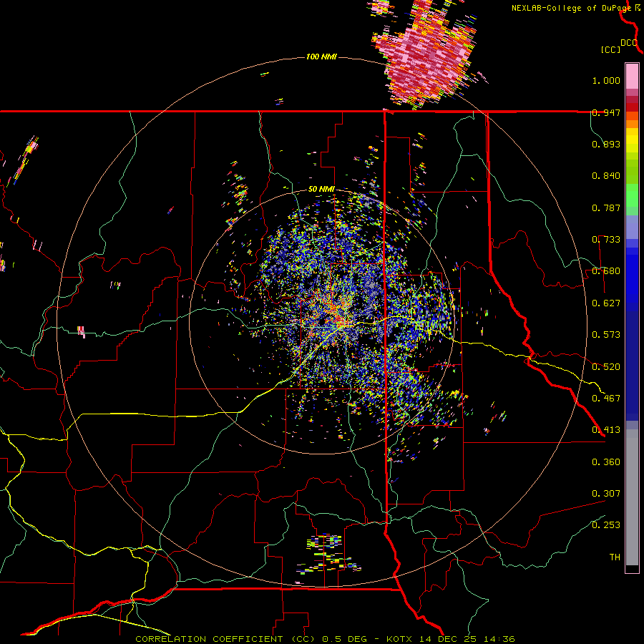The height and width of the screenshot is (644, 644).
Task: Select the 0.413 scale value
Action: [x=606, y=430]
